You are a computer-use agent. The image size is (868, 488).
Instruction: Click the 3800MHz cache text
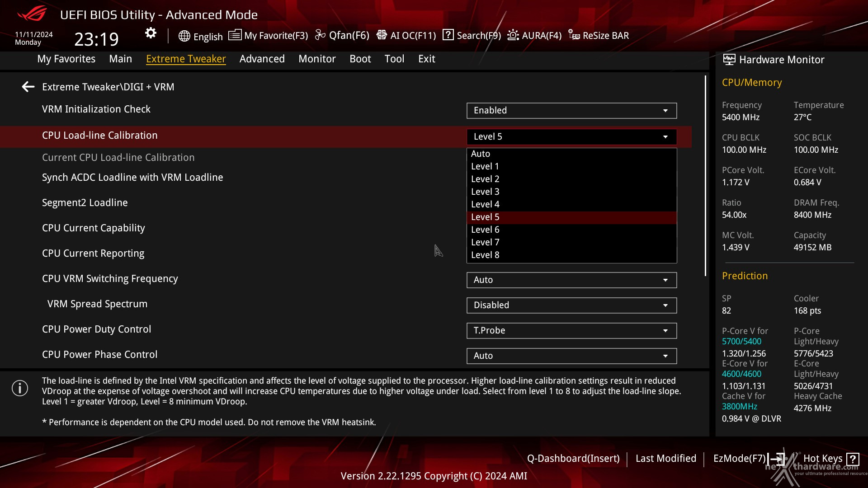point(740,407)
